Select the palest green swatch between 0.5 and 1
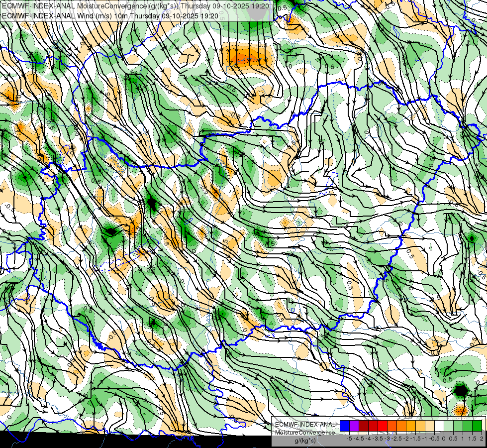 pos(449,426)
